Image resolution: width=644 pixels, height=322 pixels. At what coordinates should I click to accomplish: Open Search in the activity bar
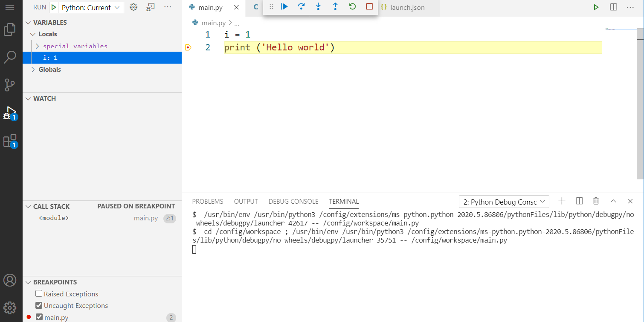pos(10,57)
